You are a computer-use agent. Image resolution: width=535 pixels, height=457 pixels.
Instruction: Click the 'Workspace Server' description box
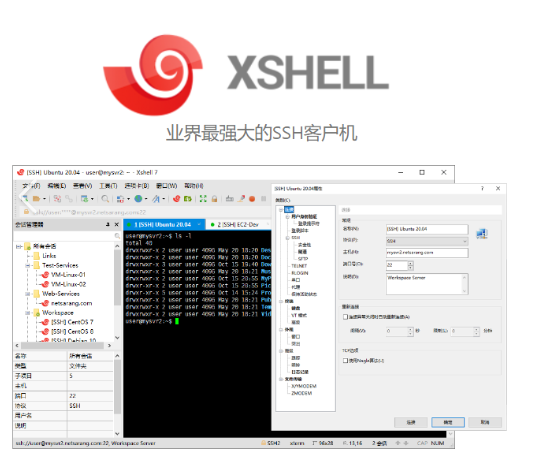tap(427, 284)
